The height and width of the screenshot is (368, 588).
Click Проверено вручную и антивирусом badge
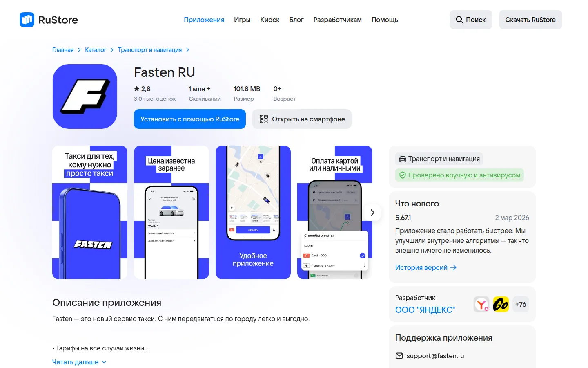[459, 175]
